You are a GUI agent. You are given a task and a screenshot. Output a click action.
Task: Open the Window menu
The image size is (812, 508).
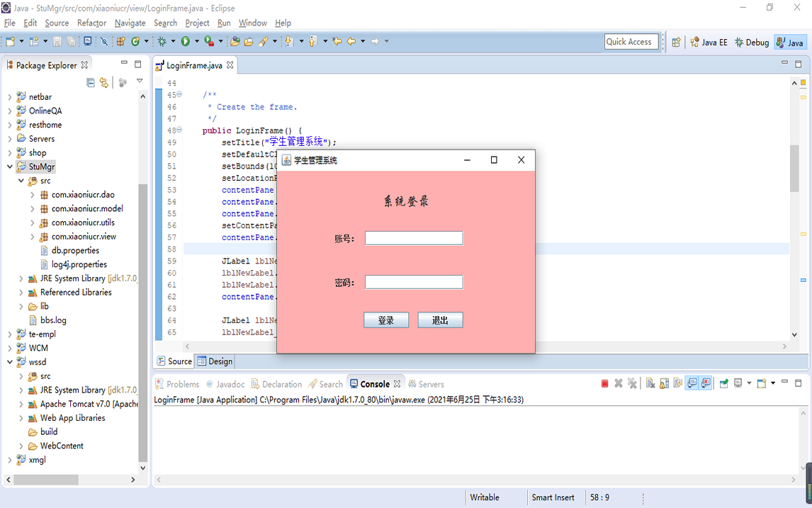pos(253,23)
